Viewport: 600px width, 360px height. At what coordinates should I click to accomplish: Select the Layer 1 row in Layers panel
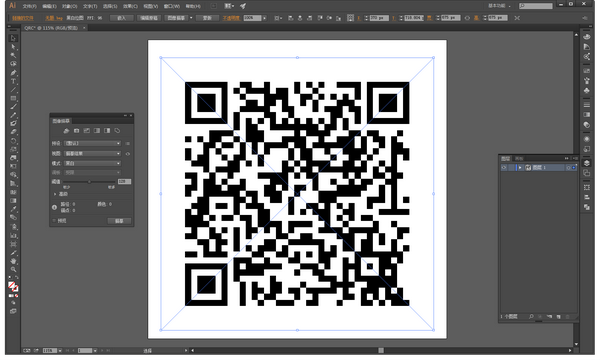tap(539, 168)
